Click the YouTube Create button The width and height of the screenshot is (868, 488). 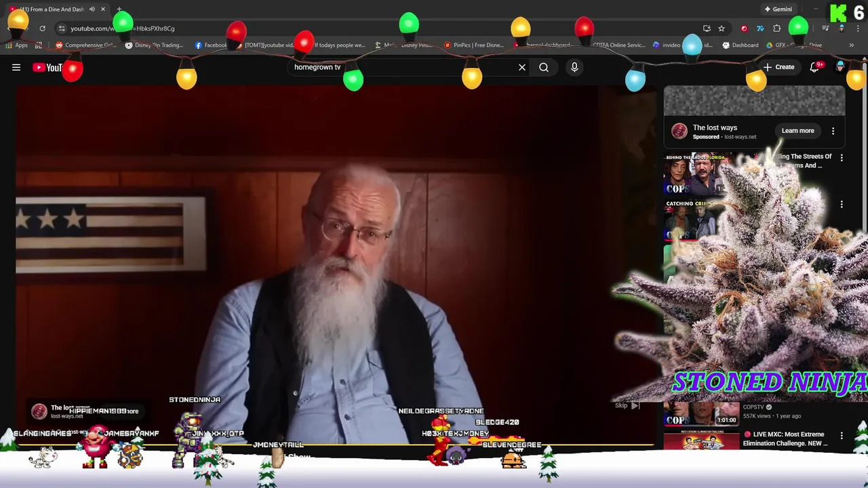pyautogui.click(x=778, y=67)
